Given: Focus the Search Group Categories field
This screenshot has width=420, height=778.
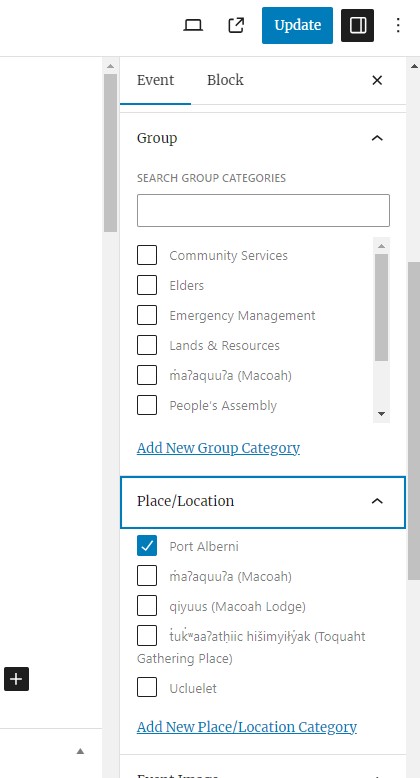Looking at the screenshot, I should tap(263, 210).
